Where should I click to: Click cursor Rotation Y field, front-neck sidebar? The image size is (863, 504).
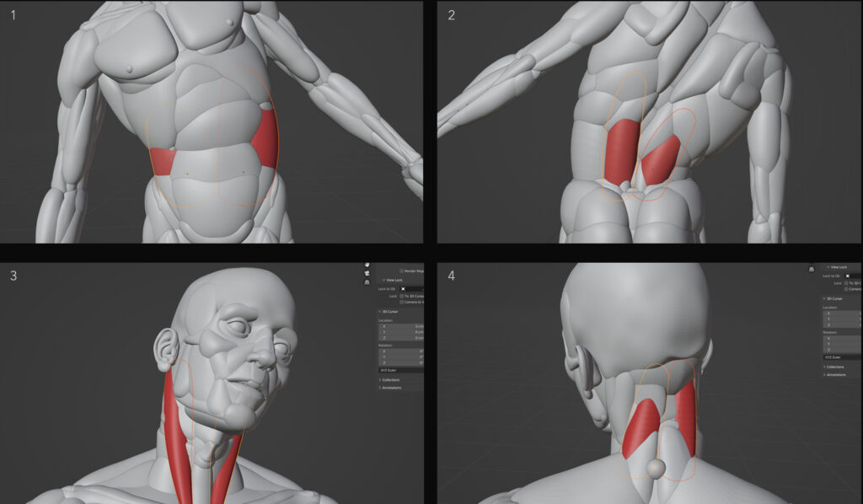(x=400, y=357)
